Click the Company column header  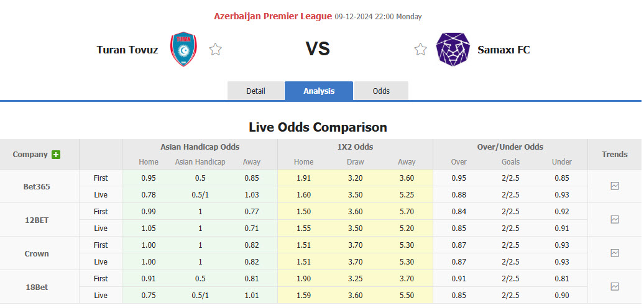[x=30, y=155]
